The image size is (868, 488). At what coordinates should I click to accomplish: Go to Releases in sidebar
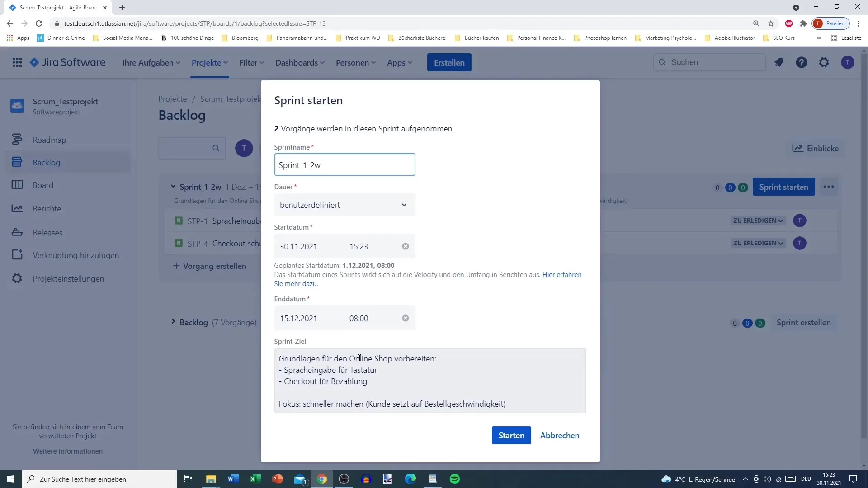tap(68, 232)
